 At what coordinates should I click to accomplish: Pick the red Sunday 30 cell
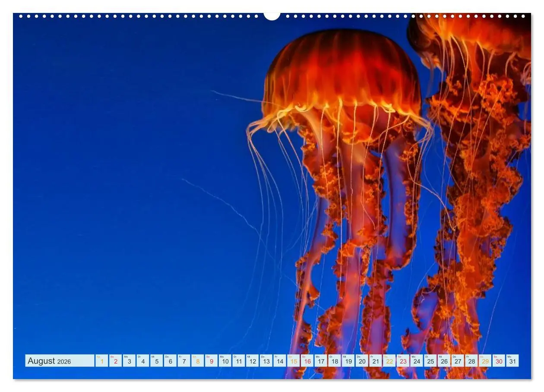pyautogui.click(x=499, y=361)
